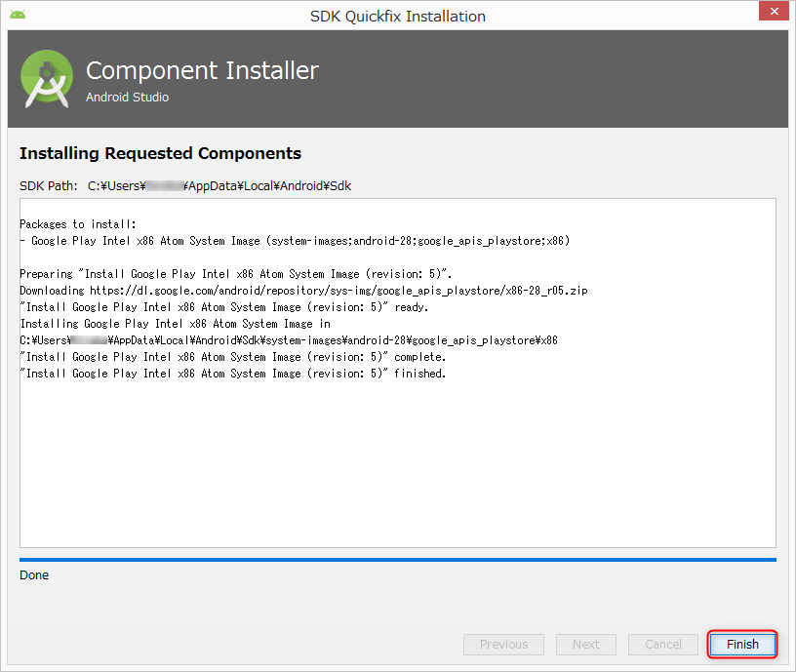796x672 pixels.
Task: Click the completed blue progress bar
Action: point(397,560)
